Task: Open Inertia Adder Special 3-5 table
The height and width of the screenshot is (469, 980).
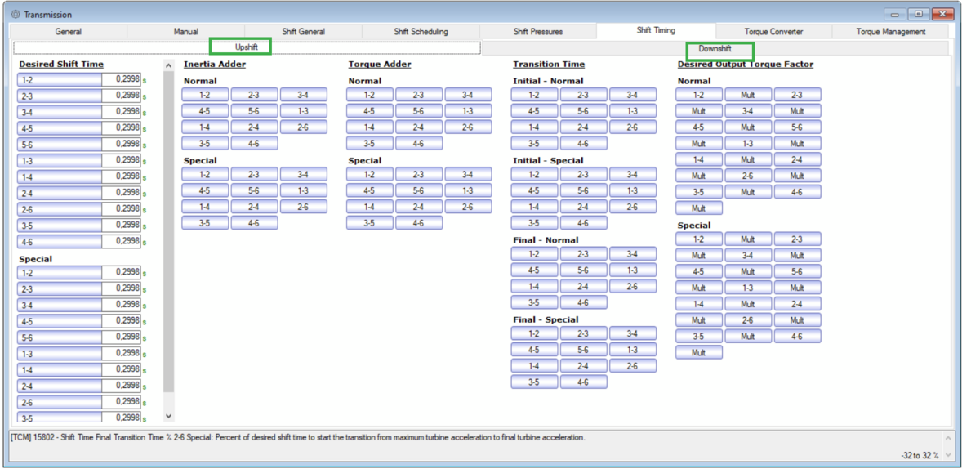Action: coord(205,223)
